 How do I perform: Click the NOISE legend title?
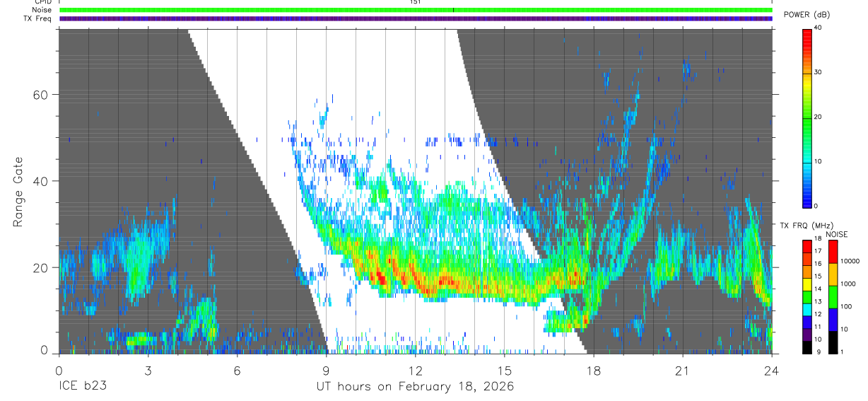(836, 234)
